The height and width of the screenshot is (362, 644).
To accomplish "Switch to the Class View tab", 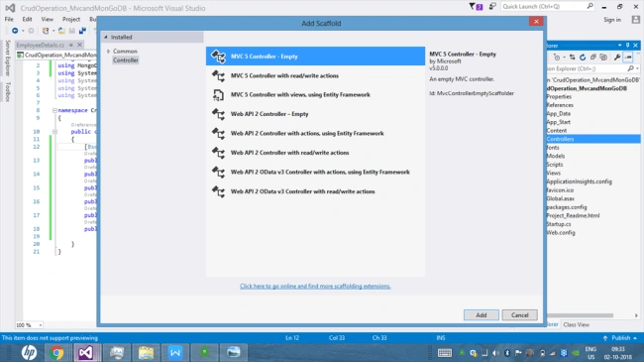I will click(x=577, y=324).
